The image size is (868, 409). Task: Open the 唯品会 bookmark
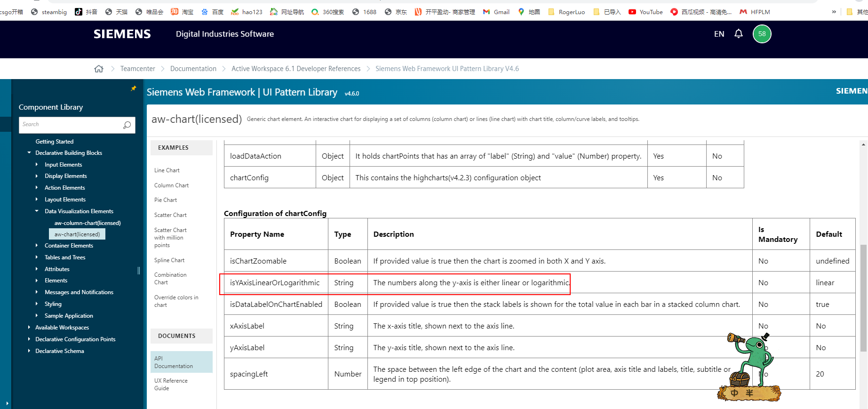point(149,12)
